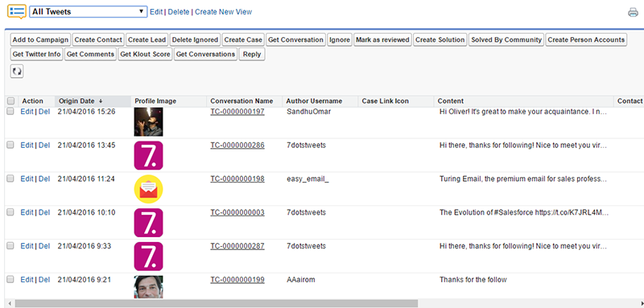The image size is (644, 308).
Task: Open conversation TC-0000000199
Action: tap(237, 280)
